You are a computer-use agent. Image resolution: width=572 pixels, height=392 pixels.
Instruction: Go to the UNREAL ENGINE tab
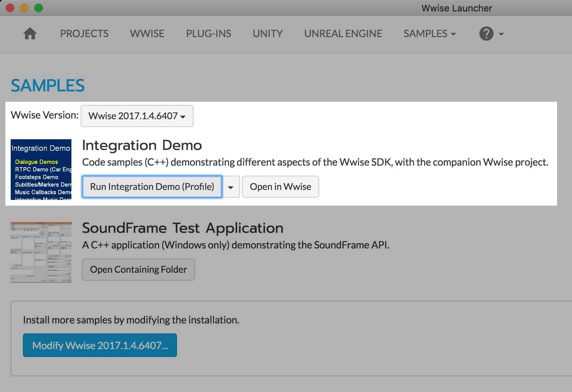(x=343, y=34)
